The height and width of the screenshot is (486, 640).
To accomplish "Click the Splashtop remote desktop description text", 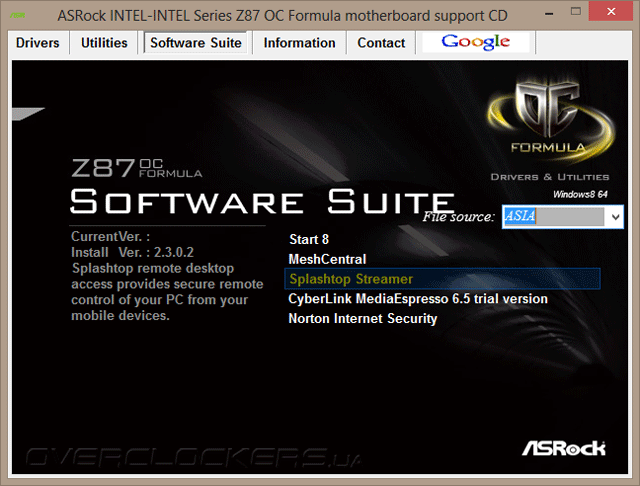I will pyautogui.click(x=167, y=292).
